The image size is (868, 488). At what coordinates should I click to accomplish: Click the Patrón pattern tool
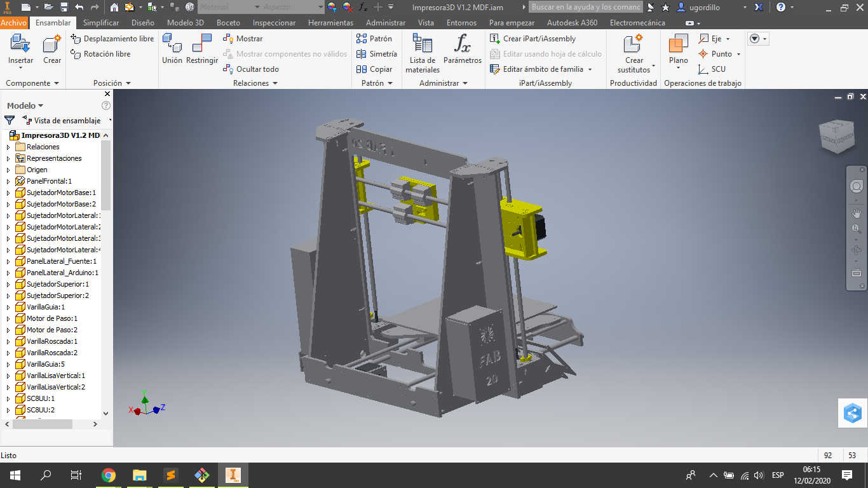[374, 39]
